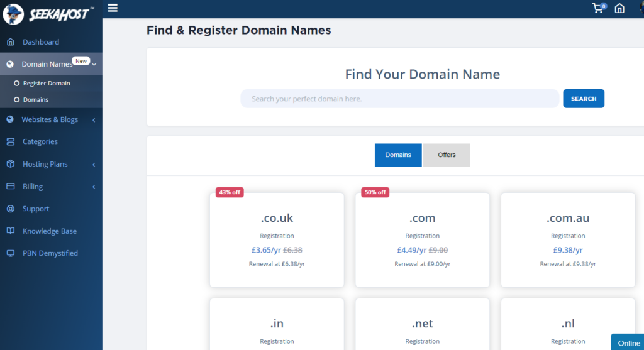Click the New badge on Domain Names

[81, 61]
